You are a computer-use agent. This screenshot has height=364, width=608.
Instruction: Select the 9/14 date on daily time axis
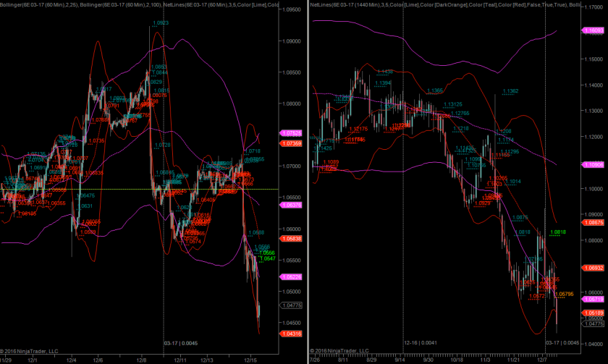click(399, 360)
